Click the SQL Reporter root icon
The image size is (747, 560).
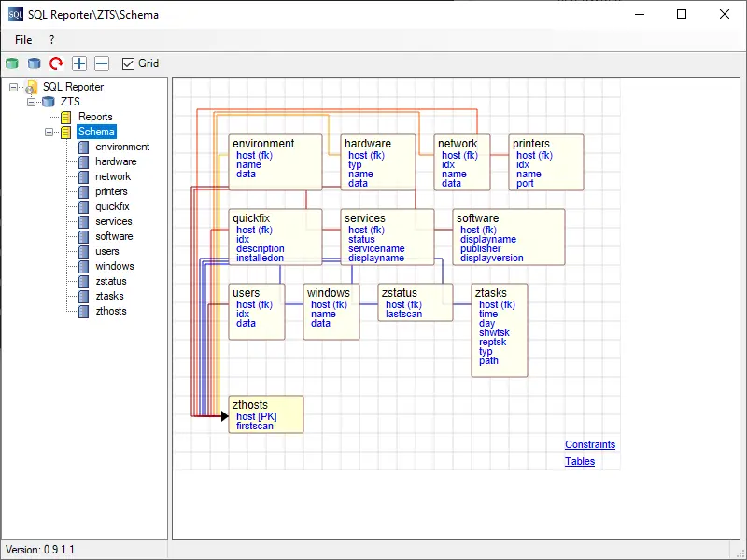coord(32,87)
